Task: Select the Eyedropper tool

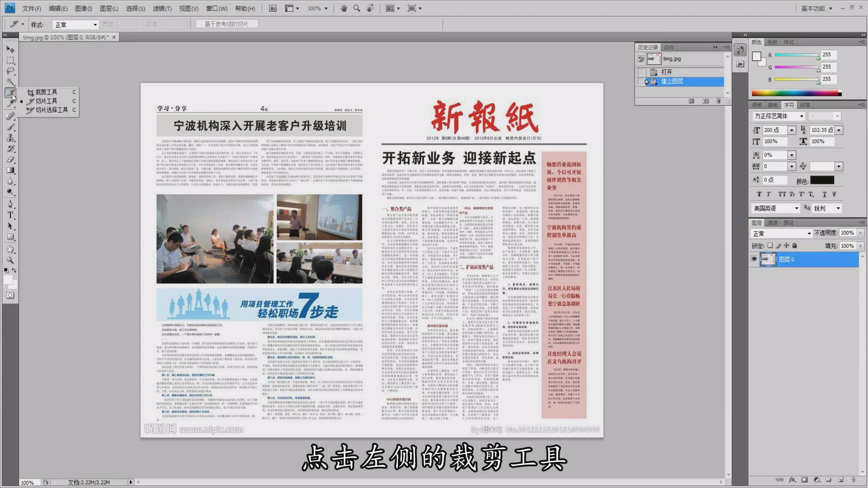Action: [10, 104]
